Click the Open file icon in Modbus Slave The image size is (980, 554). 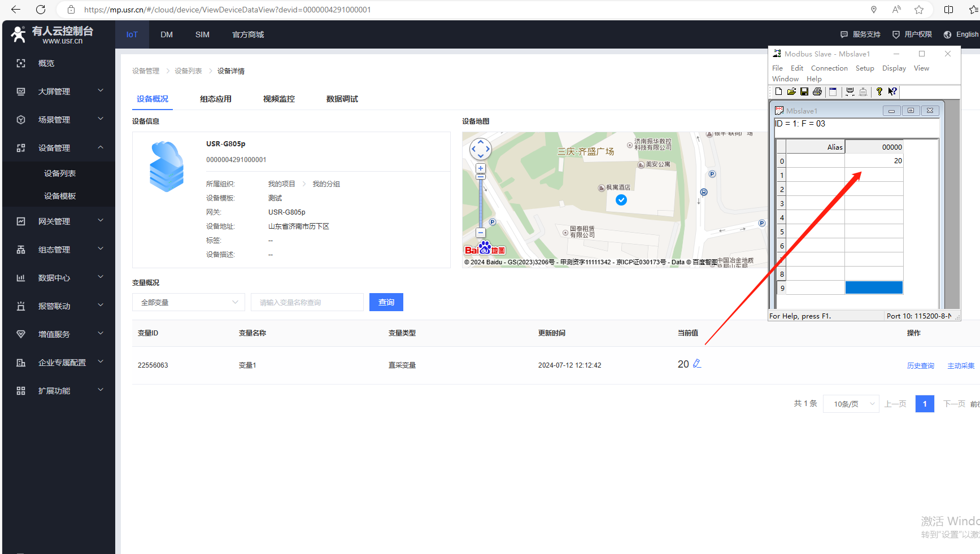[x=791, y=91]
